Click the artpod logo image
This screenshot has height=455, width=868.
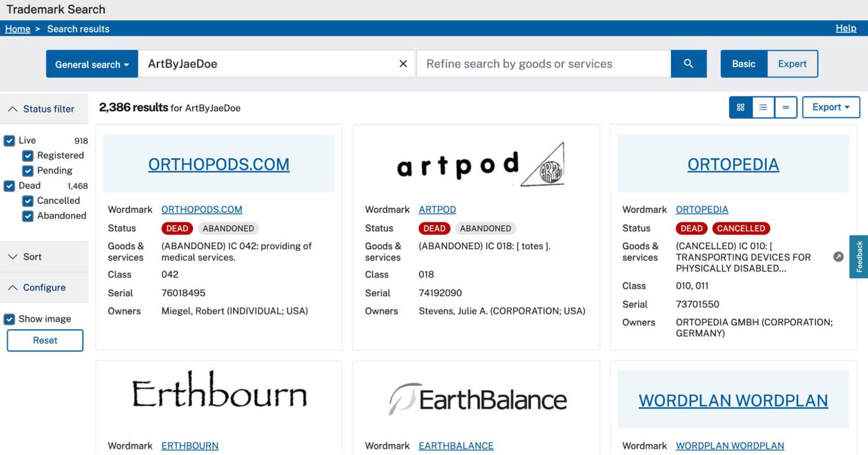pos(476,163)
